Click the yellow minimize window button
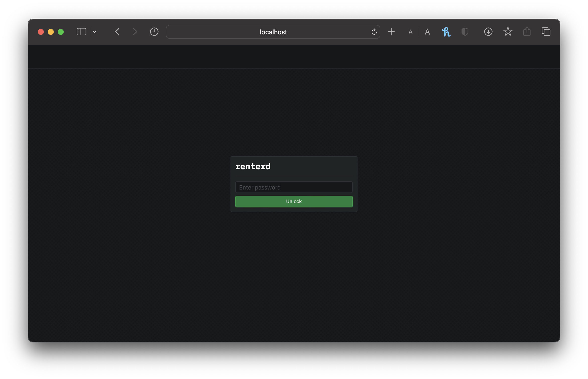The image size is (588, 379). [x=51, y=32]
